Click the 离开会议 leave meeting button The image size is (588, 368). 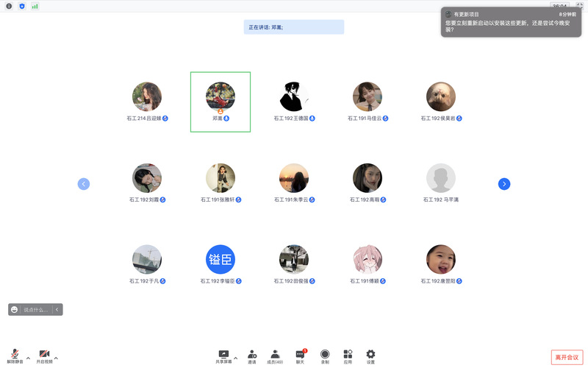point(567,357)
